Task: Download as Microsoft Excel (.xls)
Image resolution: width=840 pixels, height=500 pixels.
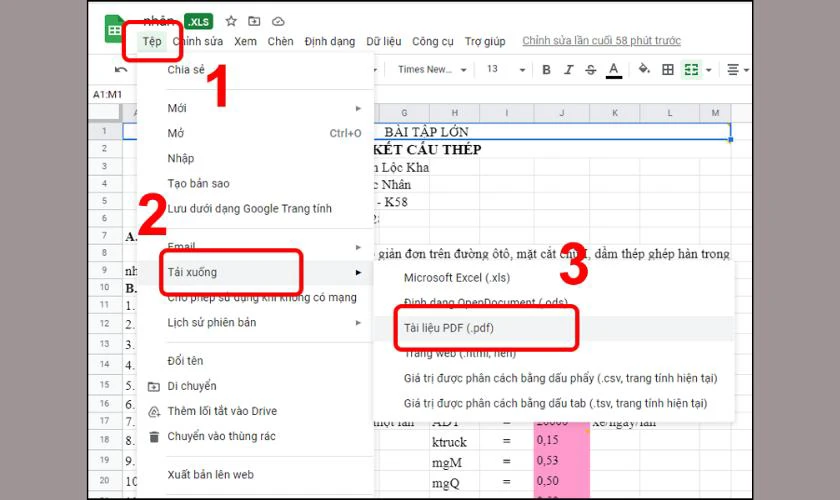Action: coord(554,278)
